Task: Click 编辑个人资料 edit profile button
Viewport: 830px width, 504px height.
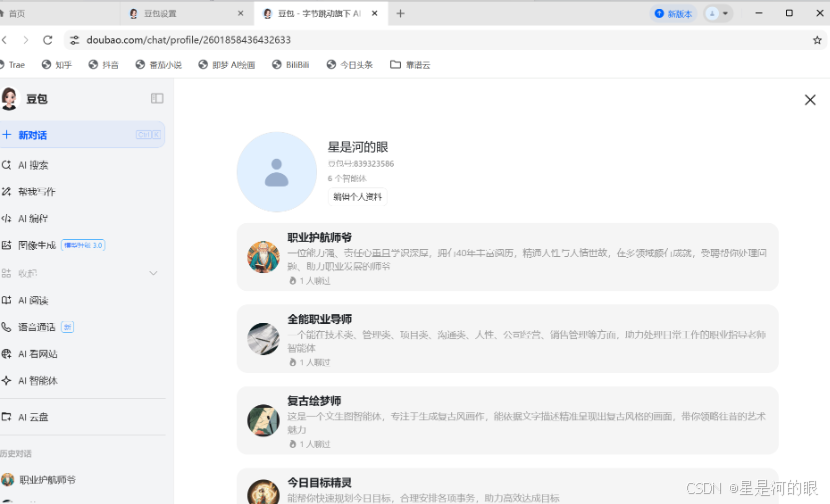Action: point(357,196)
